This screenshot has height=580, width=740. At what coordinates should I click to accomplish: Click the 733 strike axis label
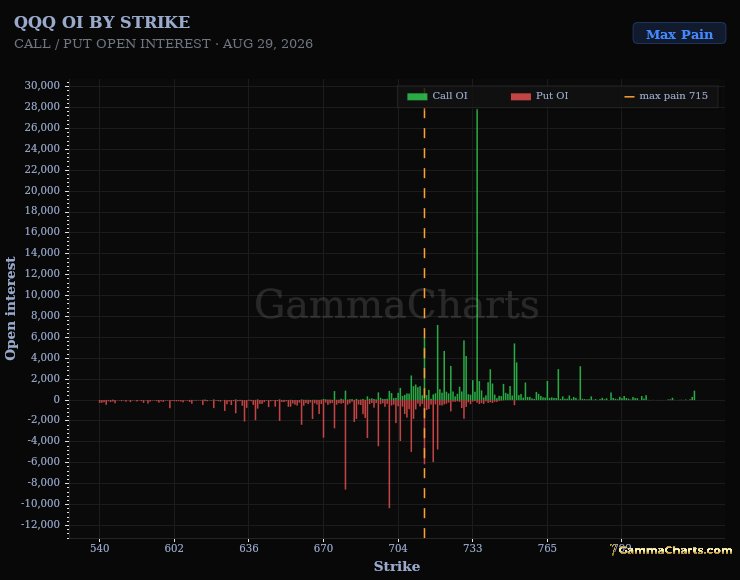pyautogui.click(x=472, y=548)
